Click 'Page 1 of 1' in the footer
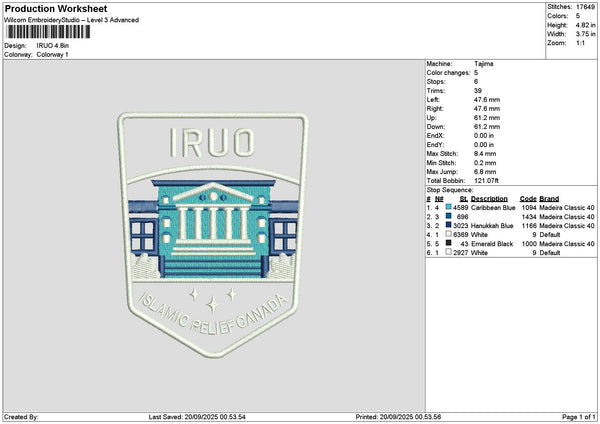Screen dimensions: 600x424 click(x=579, y=417)
